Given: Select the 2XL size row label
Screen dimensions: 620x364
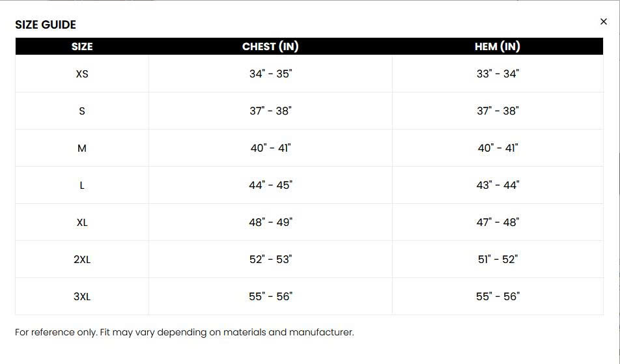Looking at the screenshot, I should [82, 260].
